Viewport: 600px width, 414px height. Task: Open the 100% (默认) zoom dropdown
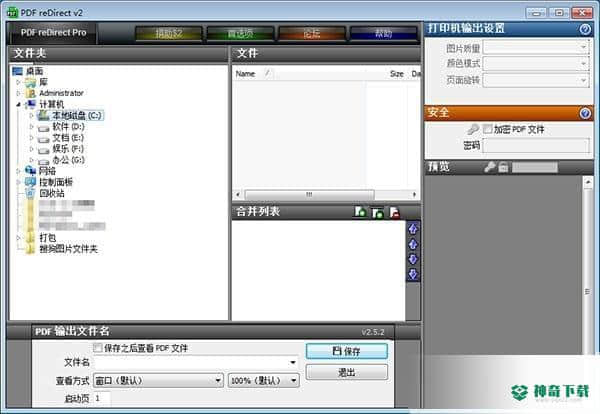click(264, 380)
